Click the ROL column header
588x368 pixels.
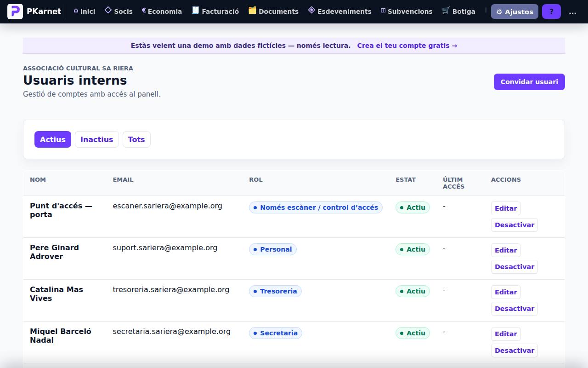pyautogui.click(x=256, y=180)
